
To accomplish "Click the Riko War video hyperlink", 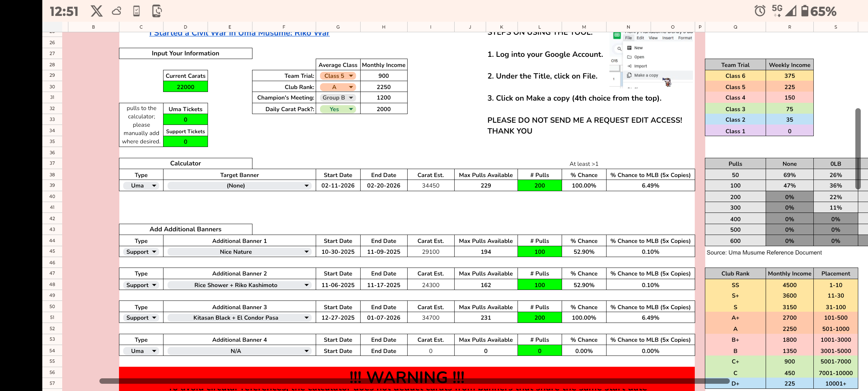I will [239, 33].
